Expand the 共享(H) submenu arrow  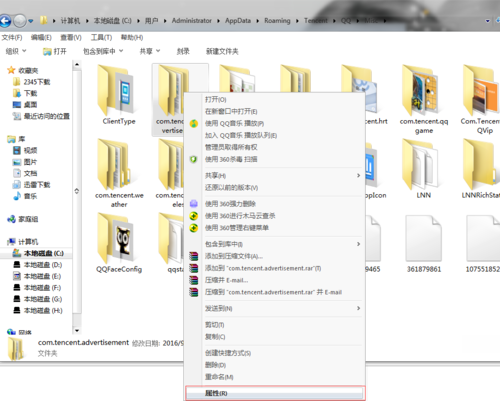click(x=358, y=175)
